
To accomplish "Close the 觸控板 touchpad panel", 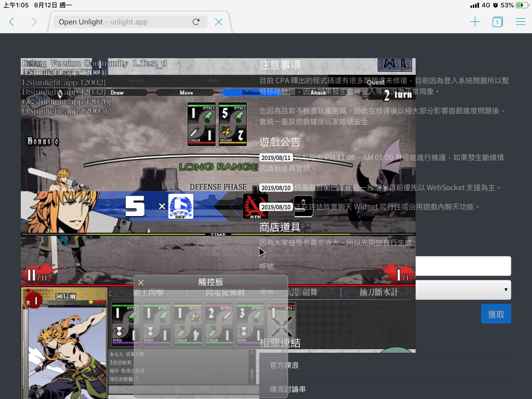I will (x=141, y=283).
